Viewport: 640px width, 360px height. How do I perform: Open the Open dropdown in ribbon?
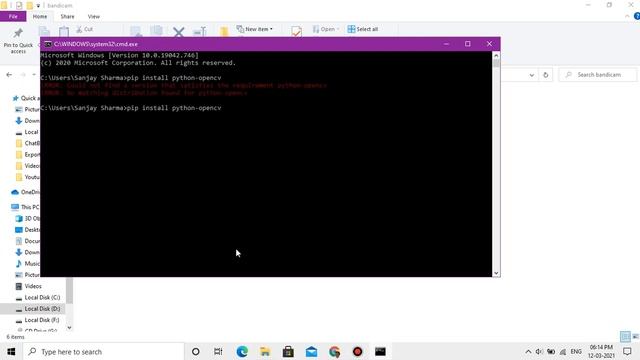tap(326, 29)
